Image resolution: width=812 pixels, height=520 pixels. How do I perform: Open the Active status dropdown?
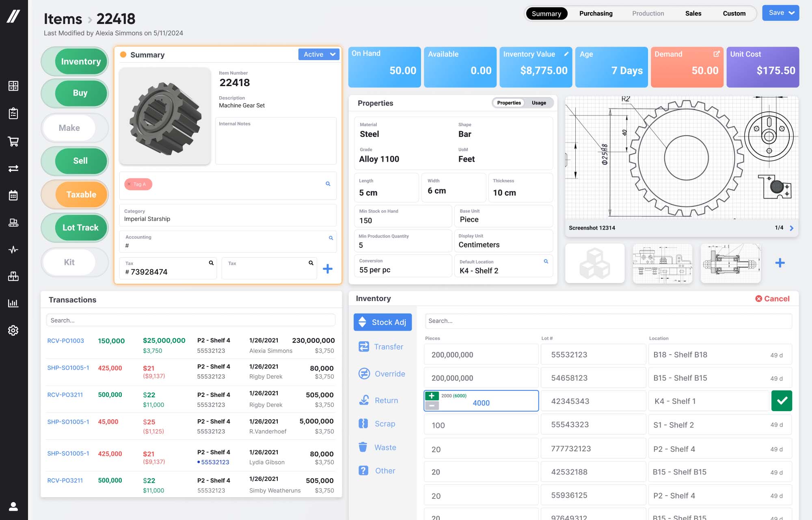(x=319, y=54)
